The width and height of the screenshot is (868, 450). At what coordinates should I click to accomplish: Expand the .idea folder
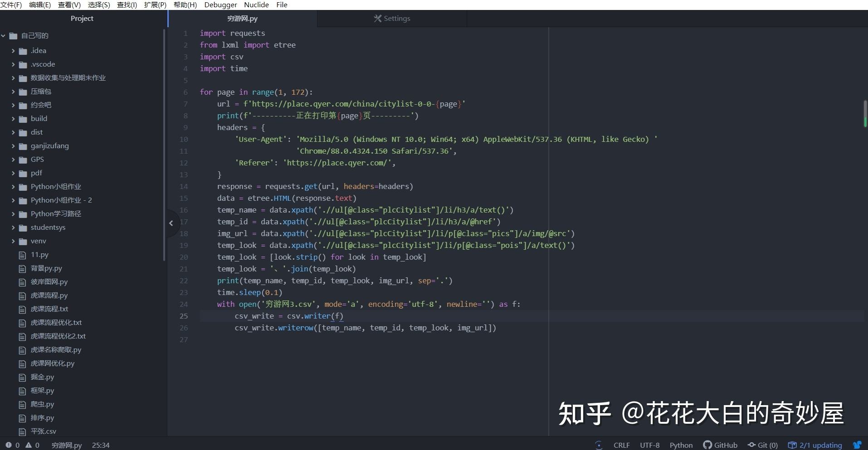(x=13, y=51)
